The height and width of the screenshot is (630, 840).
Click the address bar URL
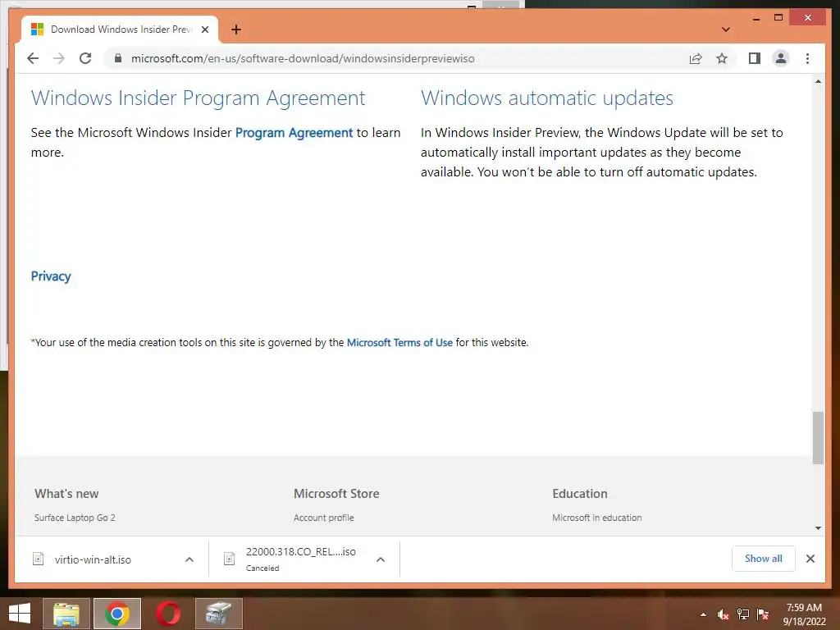(x=303, y=58)
